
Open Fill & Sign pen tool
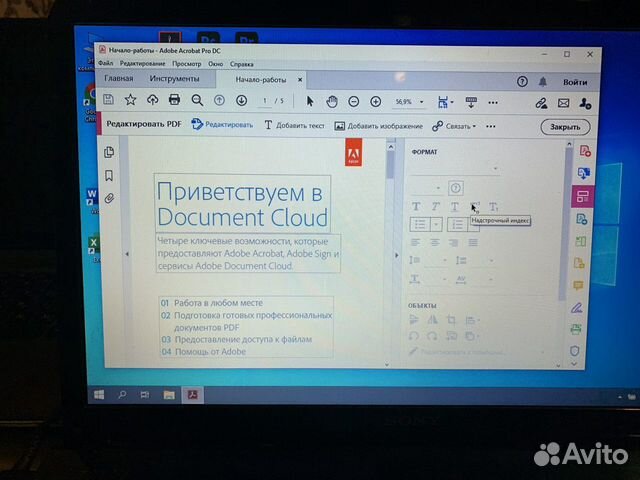pos(576,308)
